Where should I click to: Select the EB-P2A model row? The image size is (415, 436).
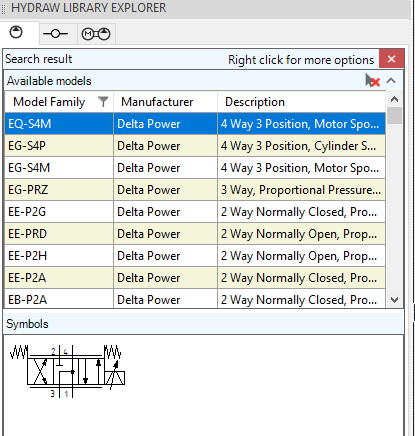click(195, 299)
